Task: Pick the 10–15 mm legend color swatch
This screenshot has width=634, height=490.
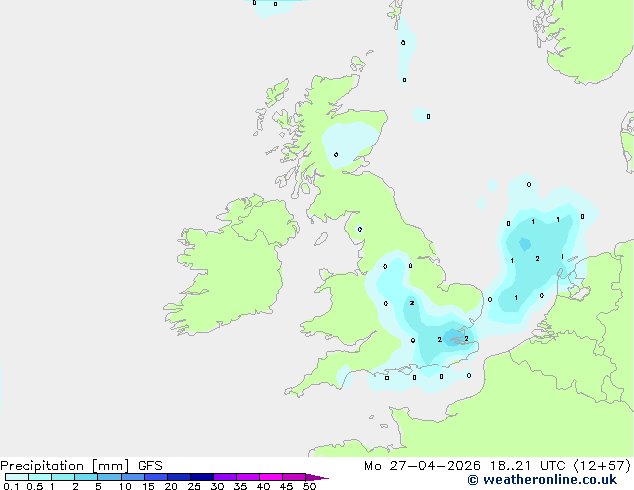Action: tap(133, 477)
